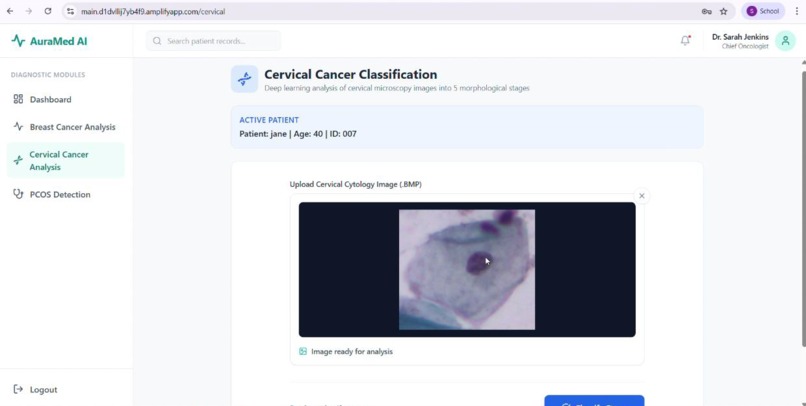Screen dimensions: 806x406
Task: Click the magnifier icon in search box
Action: (157, 41)
